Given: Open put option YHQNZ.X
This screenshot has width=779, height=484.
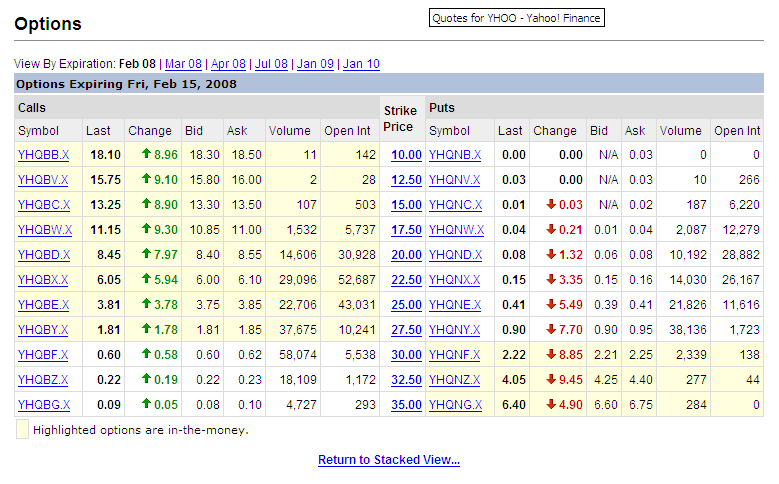Looking at the screenshot, I should [455, 380].
